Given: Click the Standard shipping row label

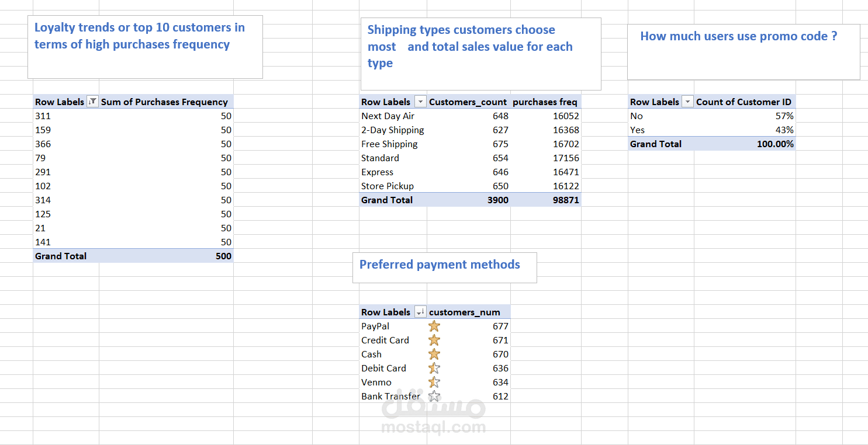Looking at the screenshot, I should pyautogui.click(x=380, y=158).
